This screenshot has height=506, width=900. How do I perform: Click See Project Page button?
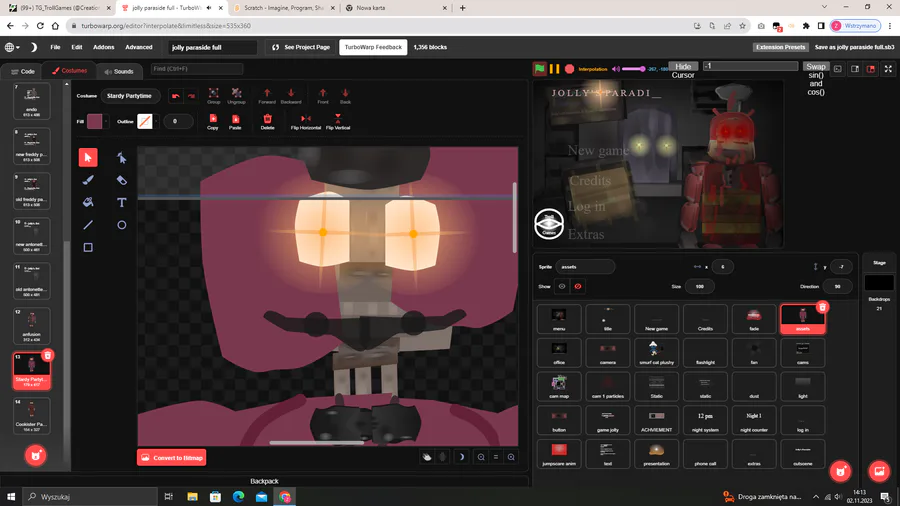(x=301, y=47)
